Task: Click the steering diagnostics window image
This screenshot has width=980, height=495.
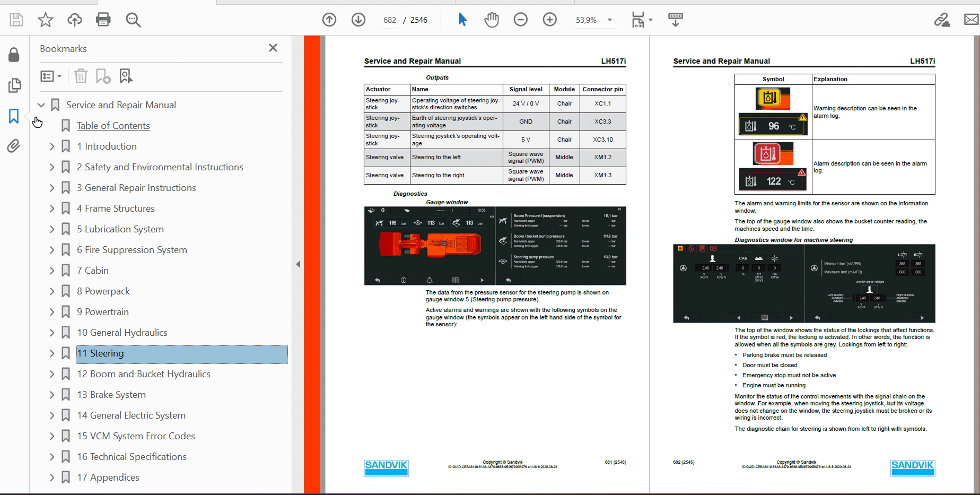Action: [x=804, y=283]
